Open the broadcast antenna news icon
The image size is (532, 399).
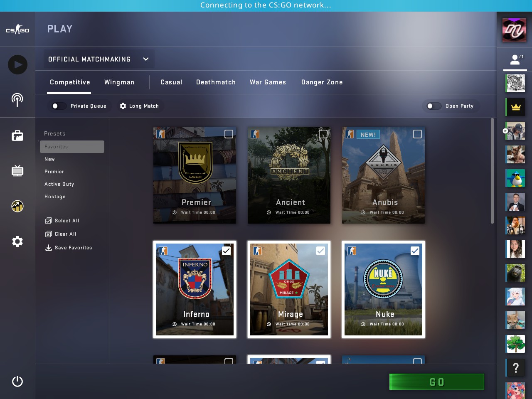[x=17, y=100]
